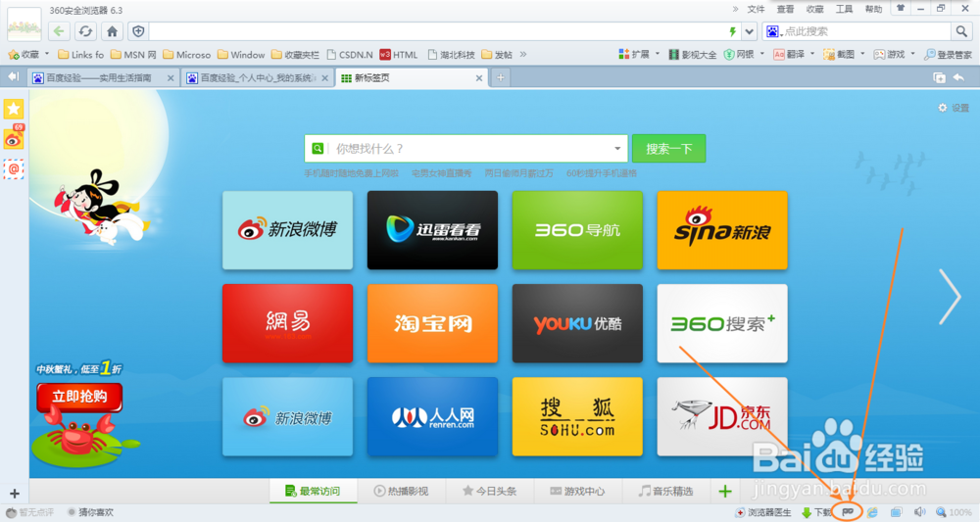980x522 pixels.
Task: Open the sina新浪 tile
Action: 722,230
